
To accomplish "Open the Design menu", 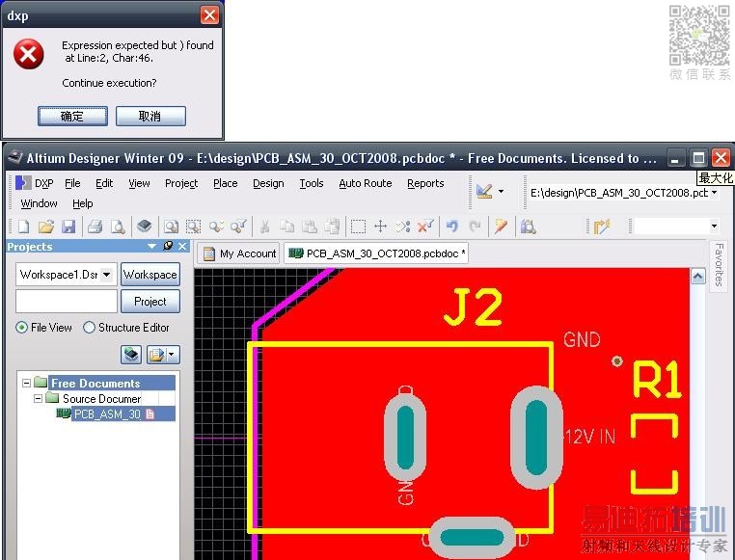I will pyautogui.click(x=268, y=183).
